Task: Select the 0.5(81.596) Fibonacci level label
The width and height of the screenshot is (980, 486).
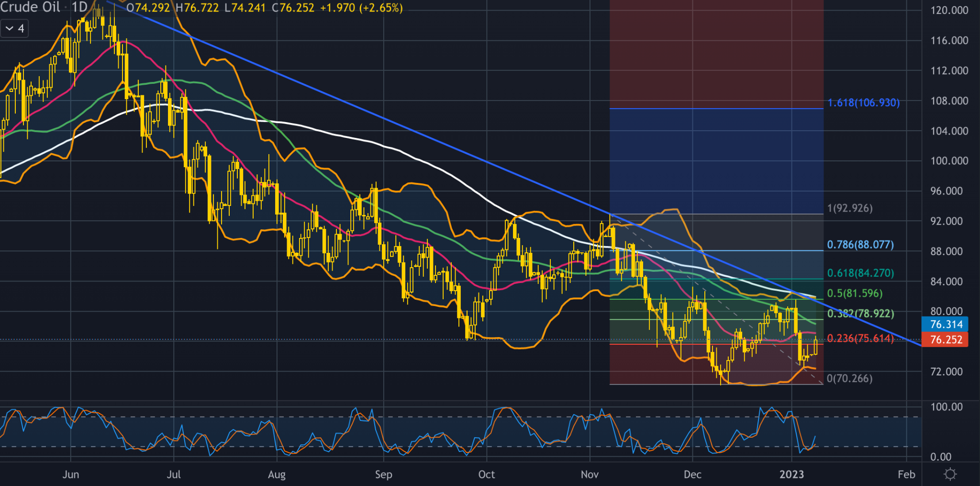Action: 855,293
